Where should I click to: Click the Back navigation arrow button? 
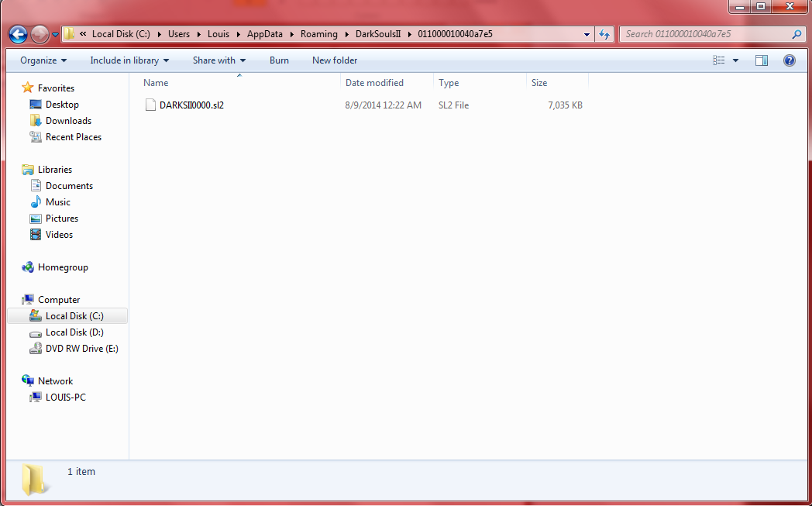[x=18, y=34]
